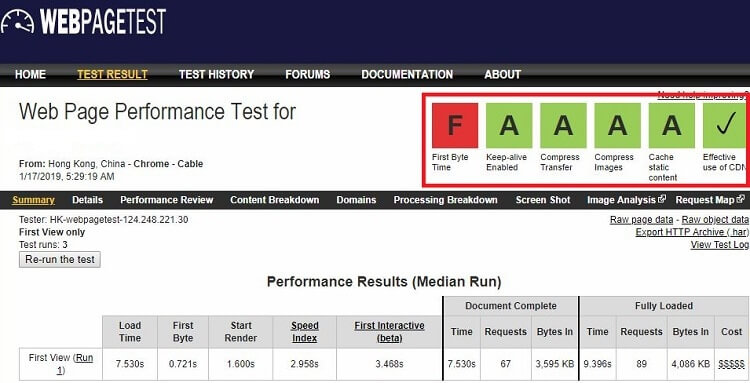Open DOCUMENTATION in the top navigation
Screen dimensions: 750x383
click(407, 75)
